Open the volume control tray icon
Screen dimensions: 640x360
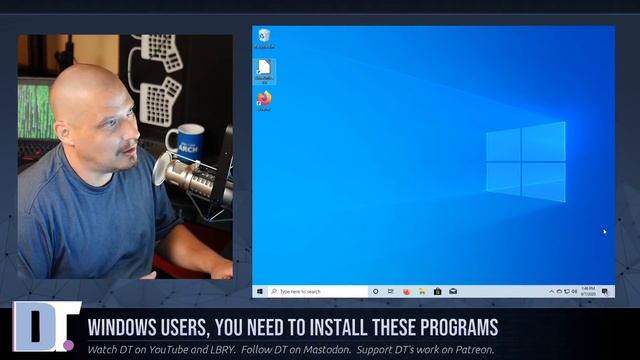pyautogui.click(x=574, y=291)
